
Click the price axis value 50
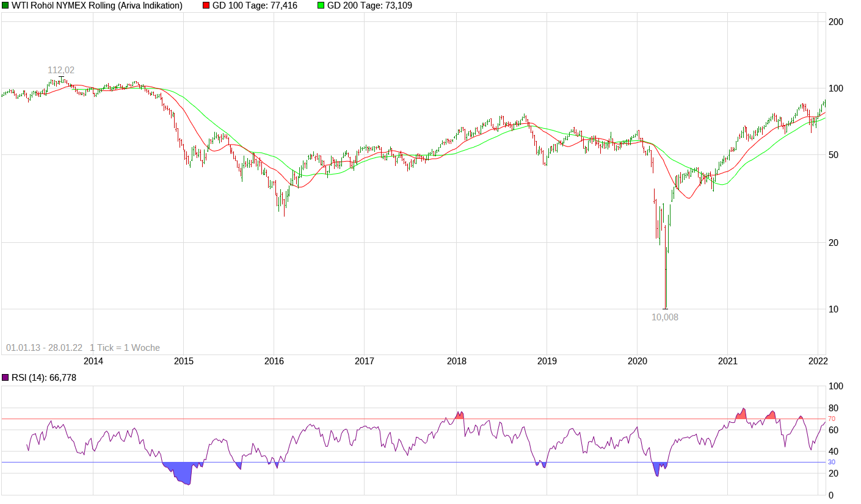(x=833, y=156)
